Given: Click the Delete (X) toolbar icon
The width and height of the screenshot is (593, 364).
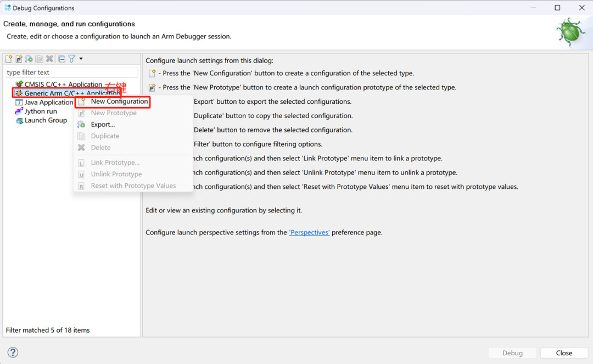Looking at the screenshot, I should coord(49,59).
